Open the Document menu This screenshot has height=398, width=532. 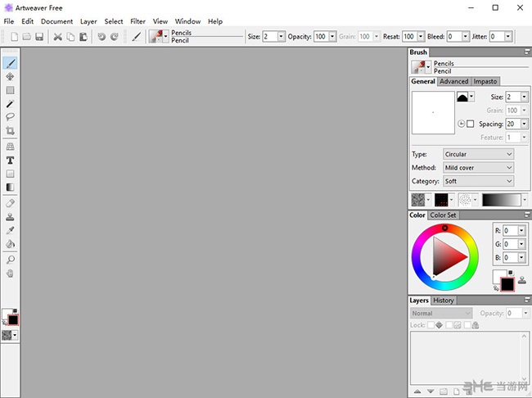coord(57,21)
